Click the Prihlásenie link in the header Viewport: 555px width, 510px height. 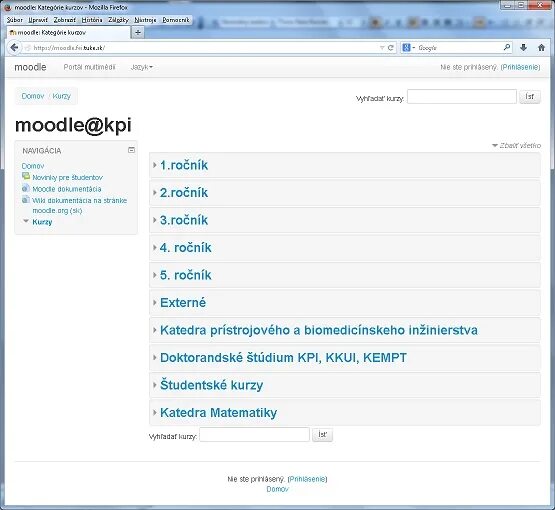[520, 67]
